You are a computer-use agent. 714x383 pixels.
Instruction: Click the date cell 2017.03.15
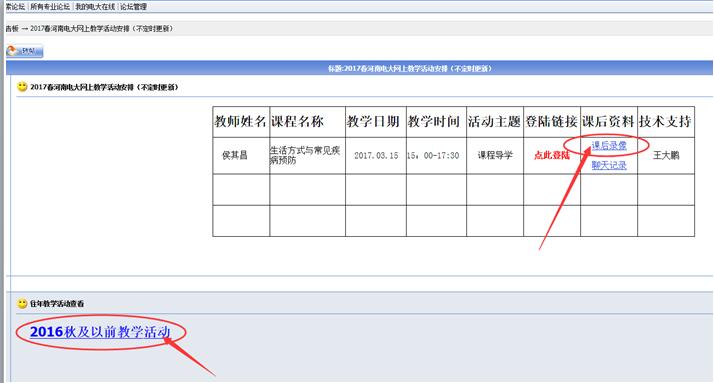pos(376,155)
